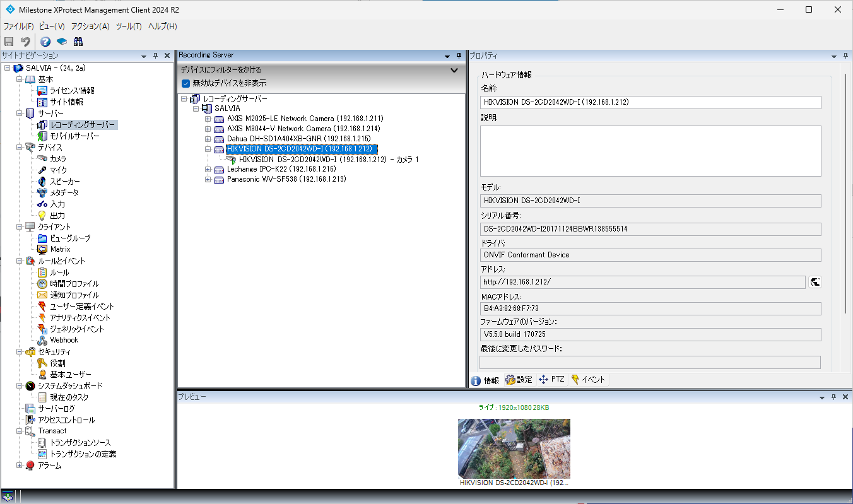Open ビュー(V) menu
The height and width of the screenshot is (504, 853).
point(52,26)
